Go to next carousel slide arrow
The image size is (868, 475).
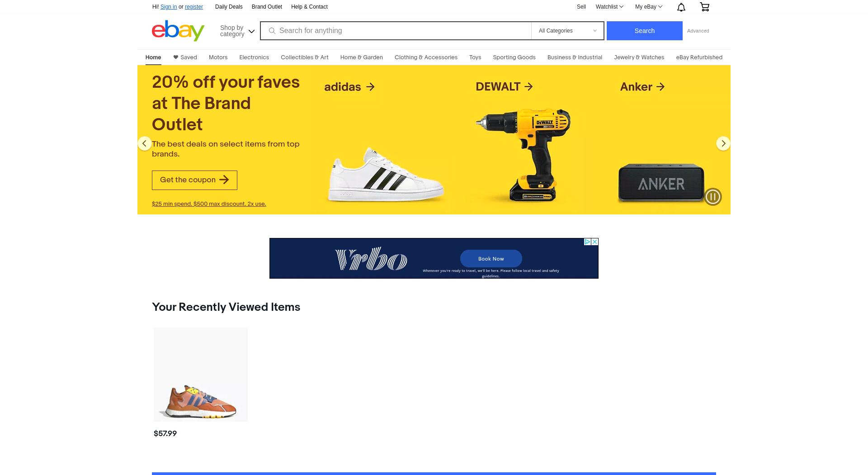point(723,143)
